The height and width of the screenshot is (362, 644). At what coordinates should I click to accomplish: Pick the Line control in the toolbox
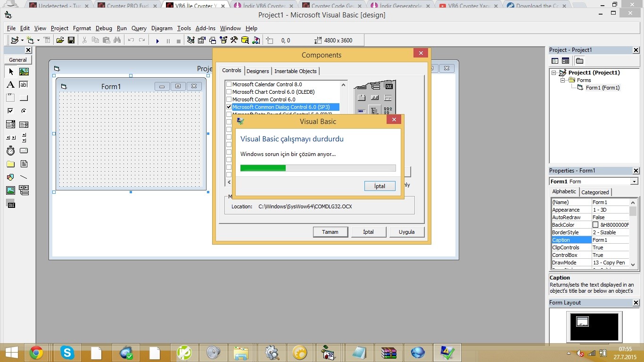[x=24, y=177]
